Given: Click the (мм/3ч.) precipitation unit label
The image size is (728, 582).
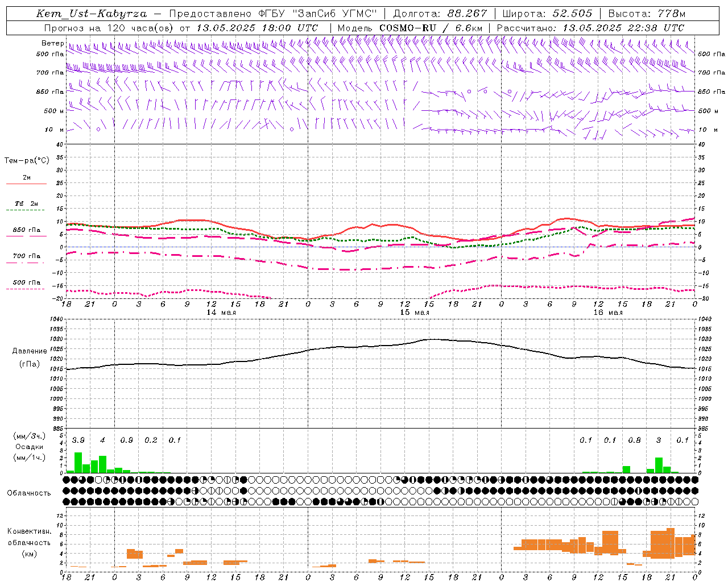Looking at the screenshot, I should point(29,436).
